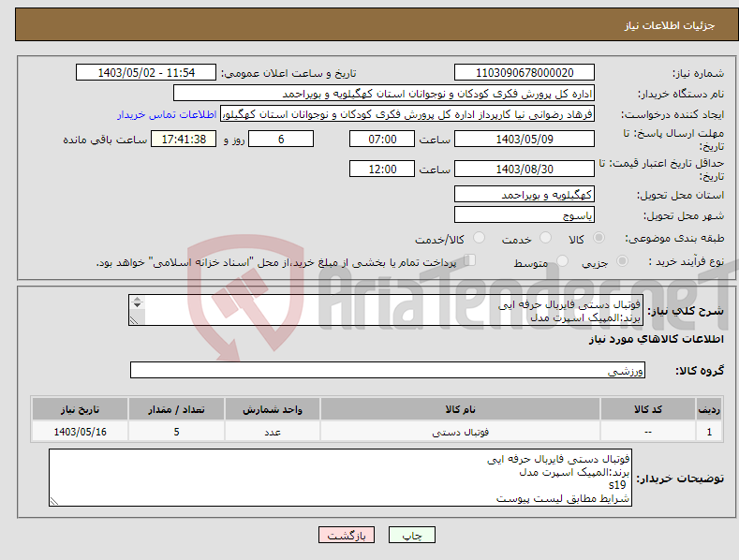This screenshot has height=560, width=739.
Task: Click the تعداد / مقدار column header
Action: (x=176, y=409)
